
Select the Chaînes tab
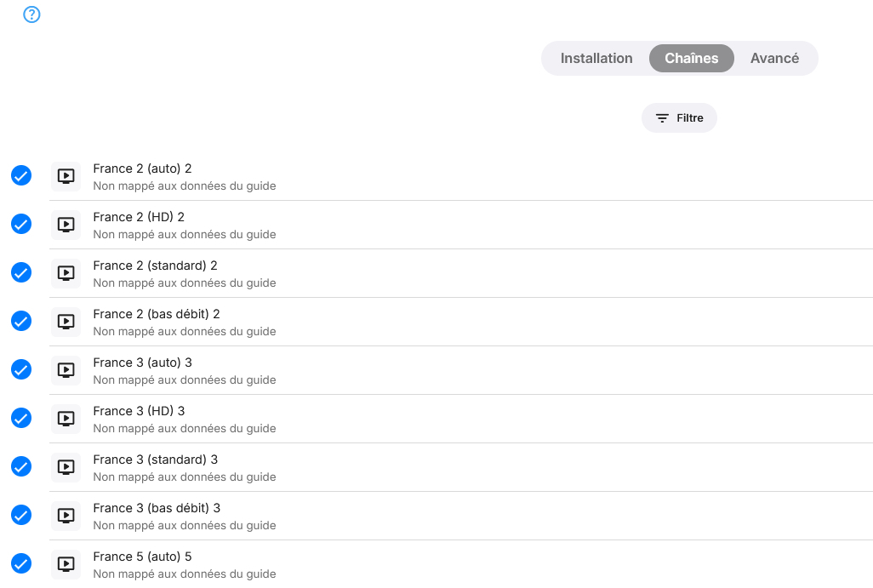point(691,59)
